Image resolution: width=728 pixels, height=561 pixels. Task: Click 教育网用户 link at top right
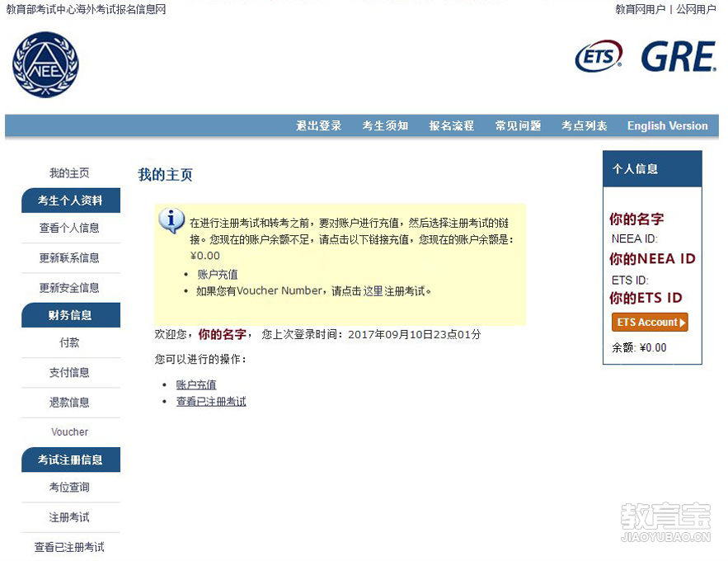coord(641,9)
